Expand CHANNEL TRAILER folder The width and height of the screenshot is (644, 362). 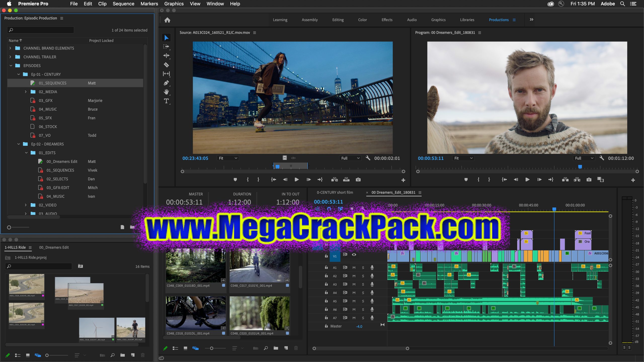(x=10, y=57)
